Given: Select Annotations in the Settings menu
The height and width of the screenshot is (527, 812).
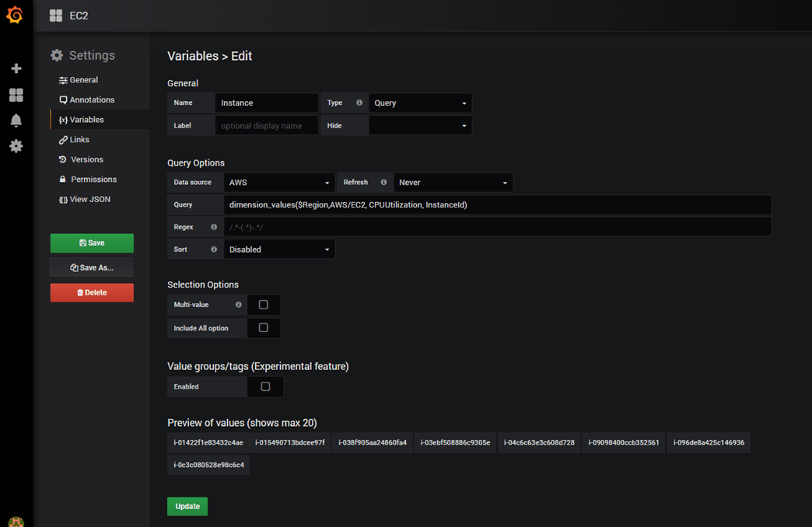Looking at the screenshot, I should coord(88,99).
